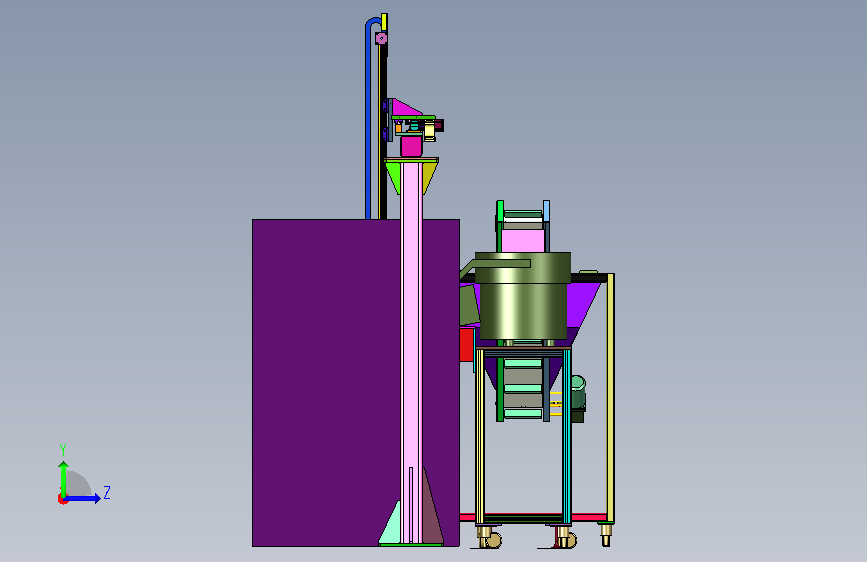This screenshot has width=867, height=562.
Task: Select the red block beside the purple enclosure
Action: tap(466, 345)
